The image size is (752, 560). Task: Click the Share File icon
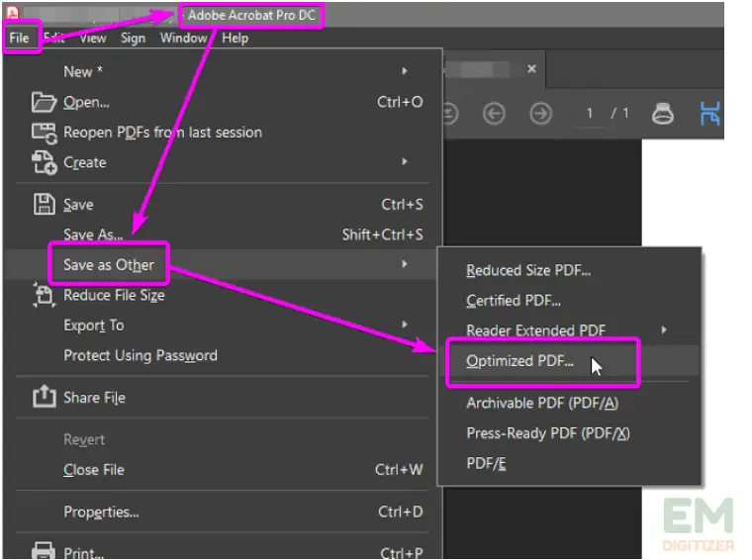click(45, 396)
